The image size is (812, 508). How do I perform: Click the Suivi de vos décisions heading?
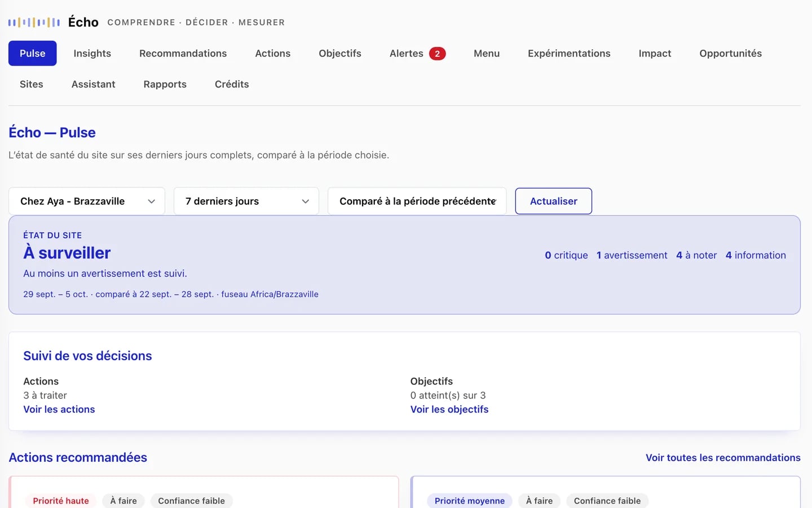87,356
